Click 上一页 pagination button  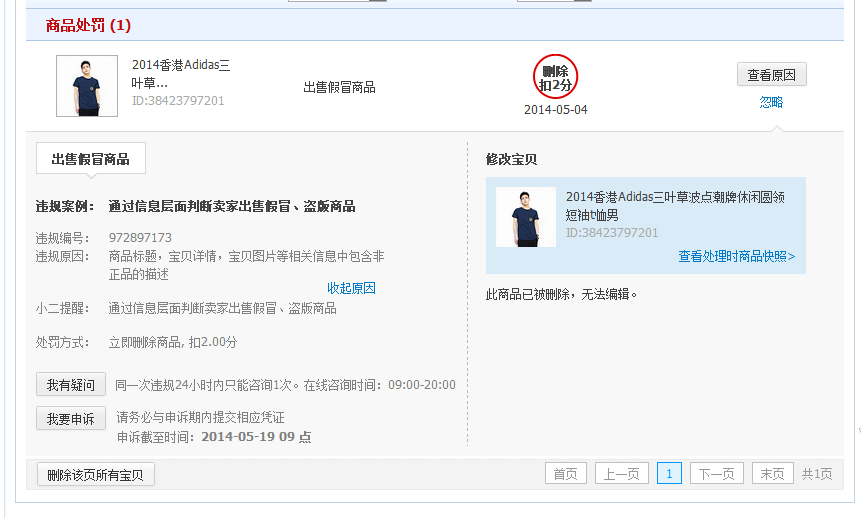621,474
